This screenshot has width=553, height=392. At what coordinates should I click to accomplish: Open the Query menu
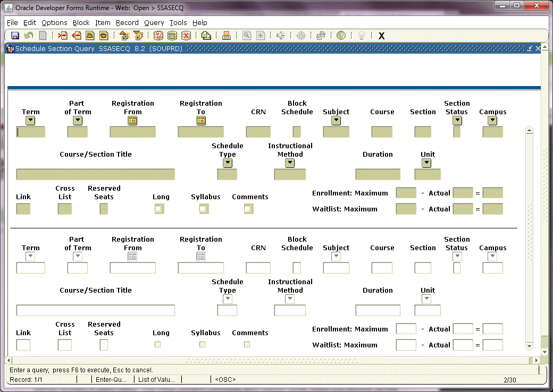tap(154, 22)
